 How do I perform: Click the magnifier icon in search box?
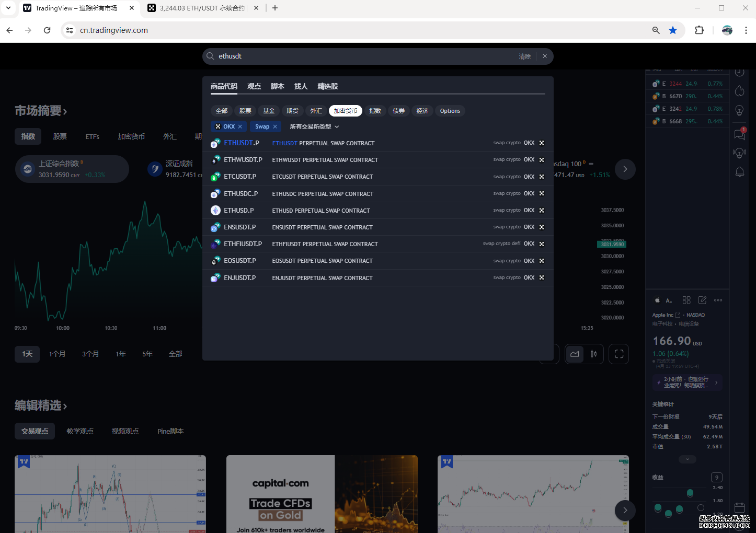coord(210,56)
